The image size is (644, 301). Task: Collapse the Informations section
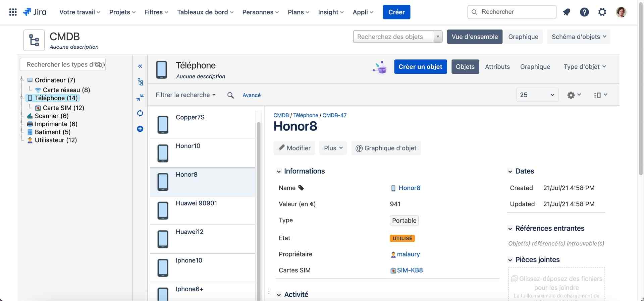(x=279, y=172)
